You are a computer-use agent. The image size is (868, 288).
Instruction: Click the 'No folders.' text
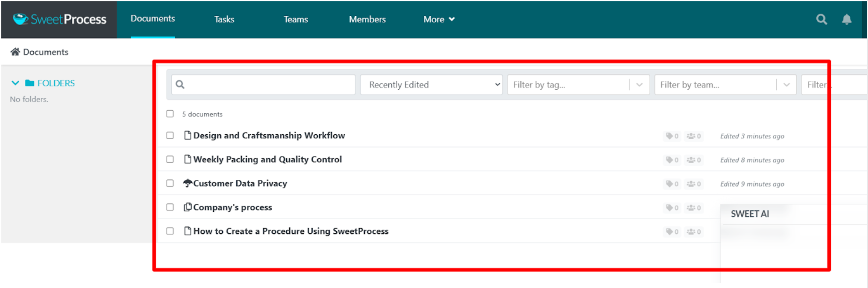(29, 99)
